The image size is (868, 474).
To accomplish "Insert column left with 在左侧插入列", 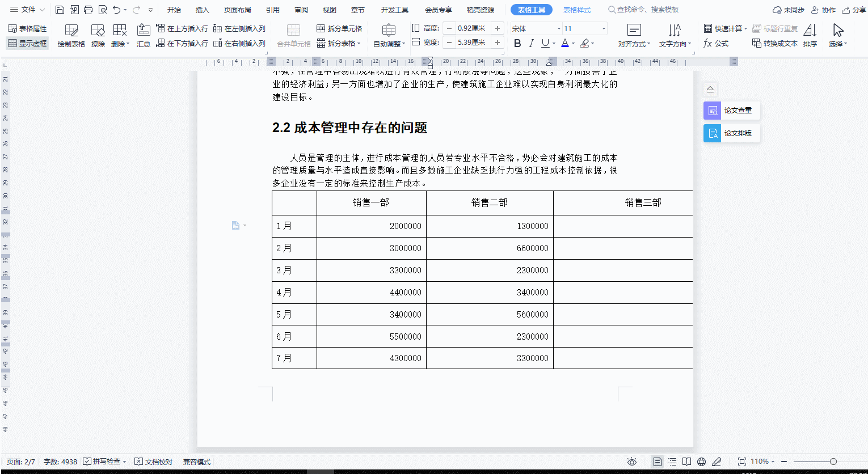I will tap(239, 28).
